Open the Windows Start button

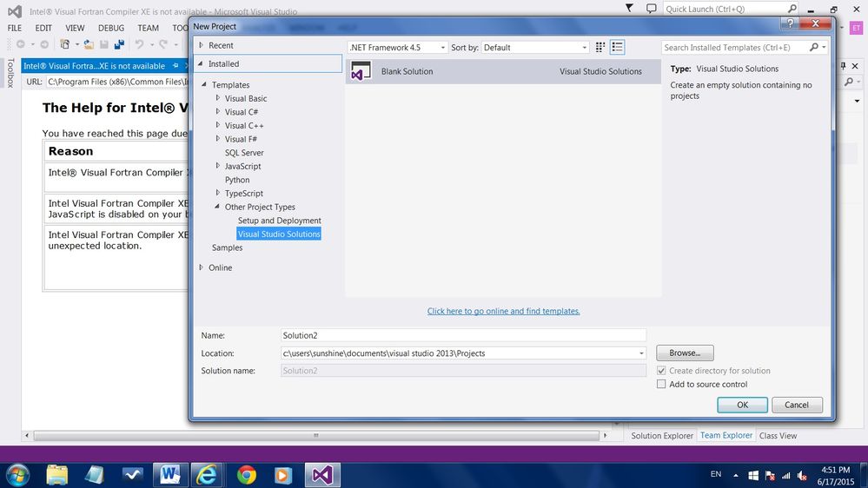(x=17, y=475)
